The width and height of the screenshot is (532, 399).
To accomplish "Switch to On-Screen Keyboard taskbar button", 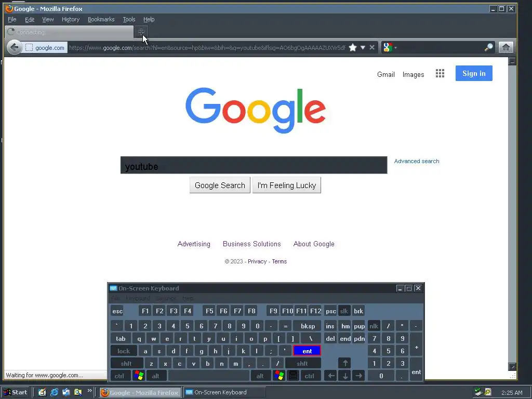I will [x=224, y=392].
